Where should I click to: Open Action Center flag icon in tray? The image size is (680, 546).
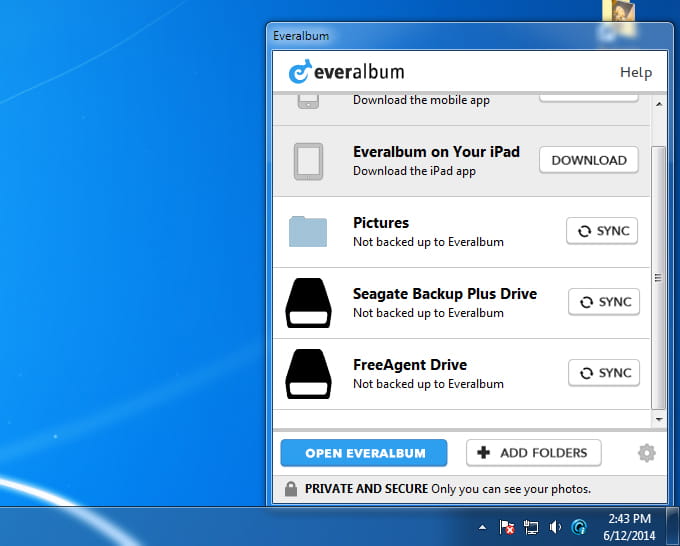506,527
